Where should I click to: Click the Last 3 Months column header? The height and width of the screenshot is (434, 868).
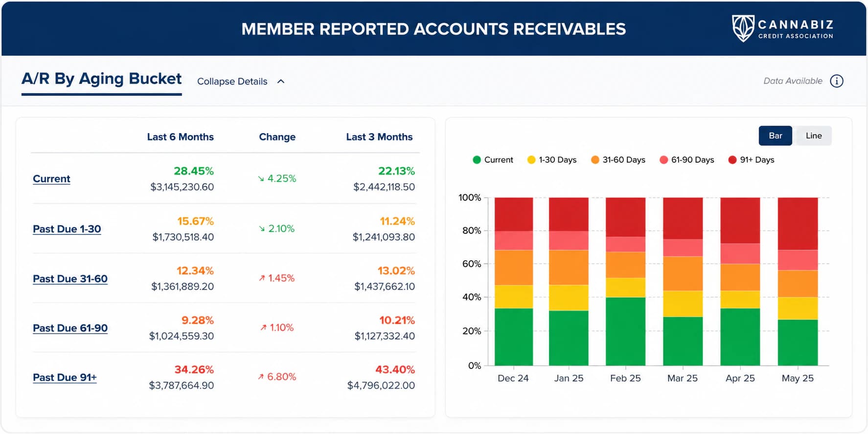coord(379,137)
